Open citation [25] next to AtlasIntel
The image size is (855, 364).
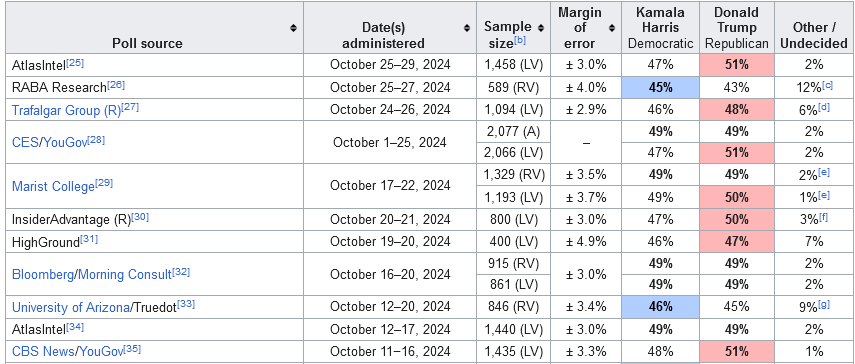[75, 63]
